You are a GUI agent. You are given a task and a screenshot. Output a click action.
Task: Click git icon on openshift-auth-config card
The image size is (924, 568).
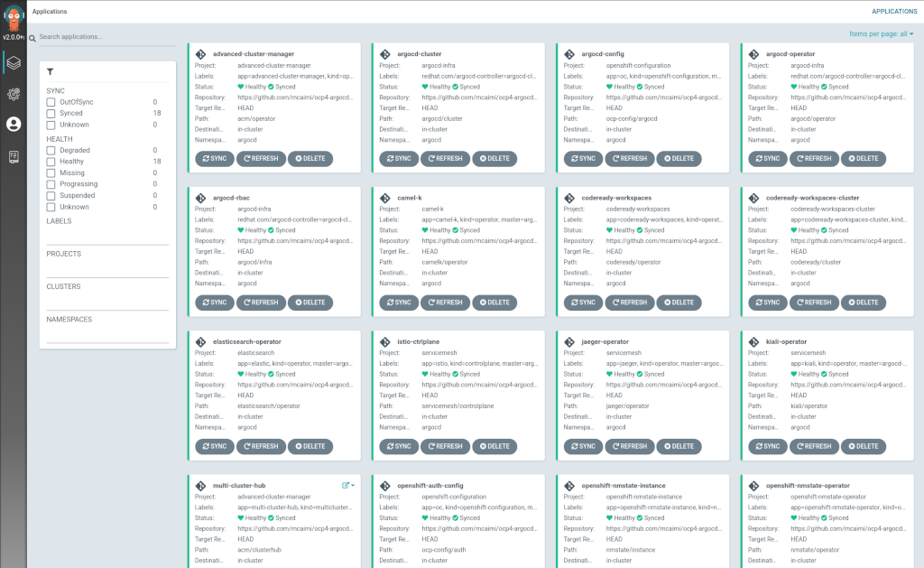pos(384,486)
